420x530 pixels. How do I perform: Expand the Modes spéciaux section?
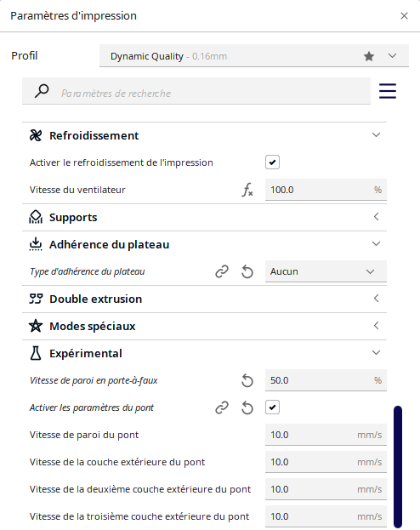(204, 326)
